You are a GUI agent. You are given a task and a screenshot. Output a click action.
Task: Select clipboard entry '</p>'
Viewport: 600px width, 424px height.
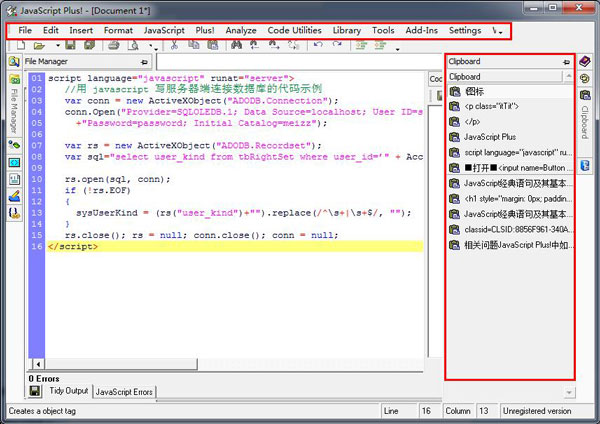click(x=509, y=122)
